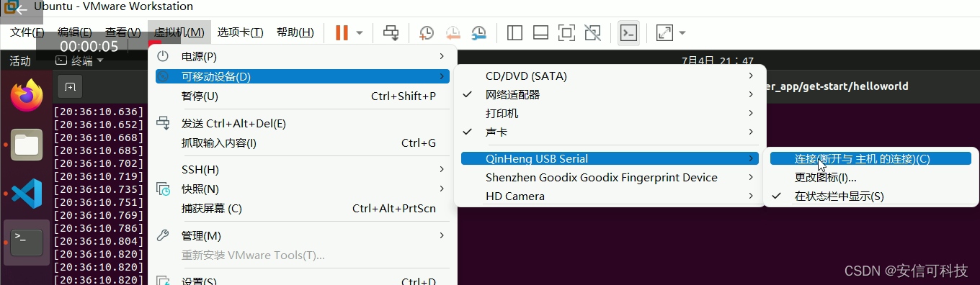Viewport: 980px width, 285px height.
Task: Toggle the checked 网络适配器 device
Action: (610, 94)
